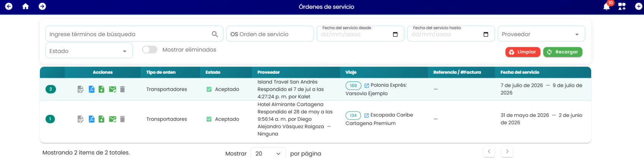Screen dimensions: 644x158
Task: Click edit document icon for order 2
Action: 80,89
